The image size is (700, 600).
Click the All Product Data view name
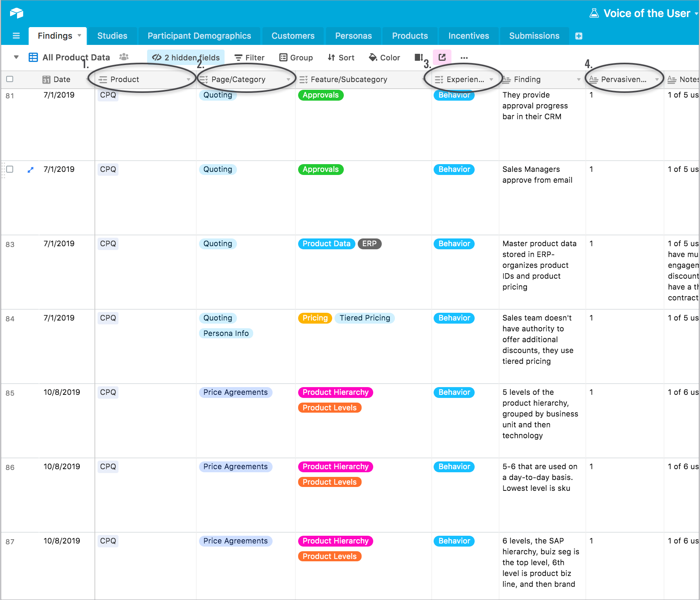[x=76, y=58]
